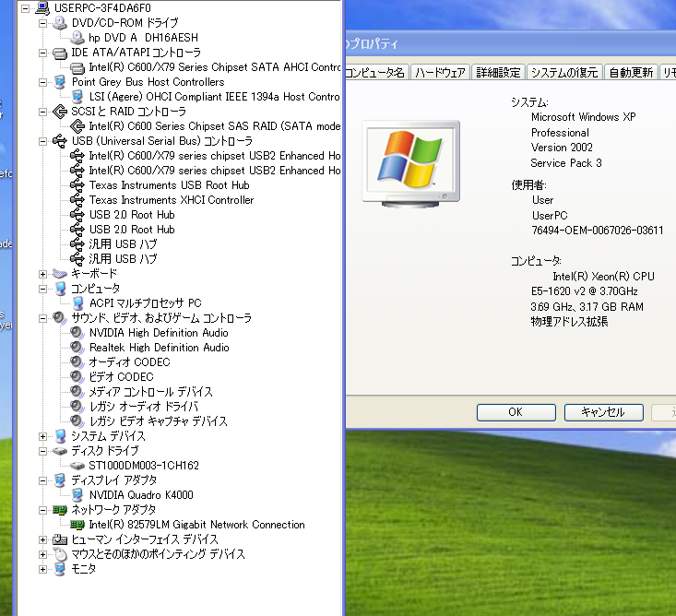The image size is (676, 616).
Task: Select the ACPI マルチプロセッサ PC icon
Action: (77, 303)
